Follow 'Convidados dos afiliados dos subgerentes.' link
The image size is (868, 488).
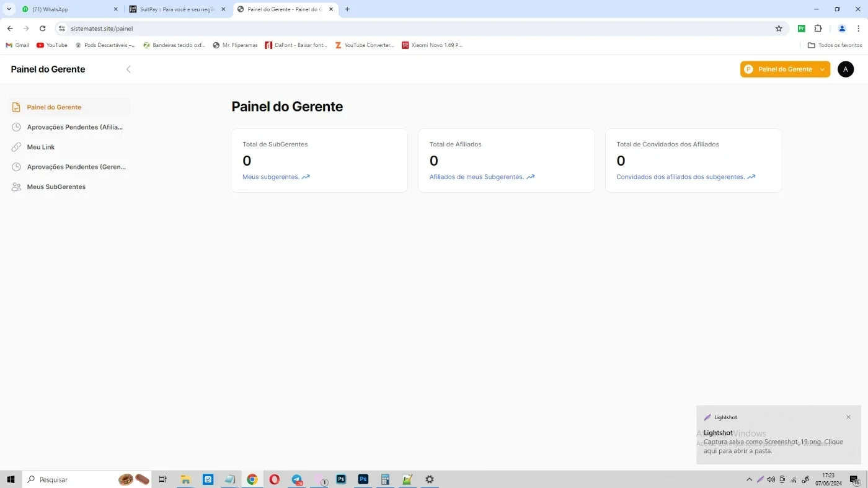tap(686, 177)
